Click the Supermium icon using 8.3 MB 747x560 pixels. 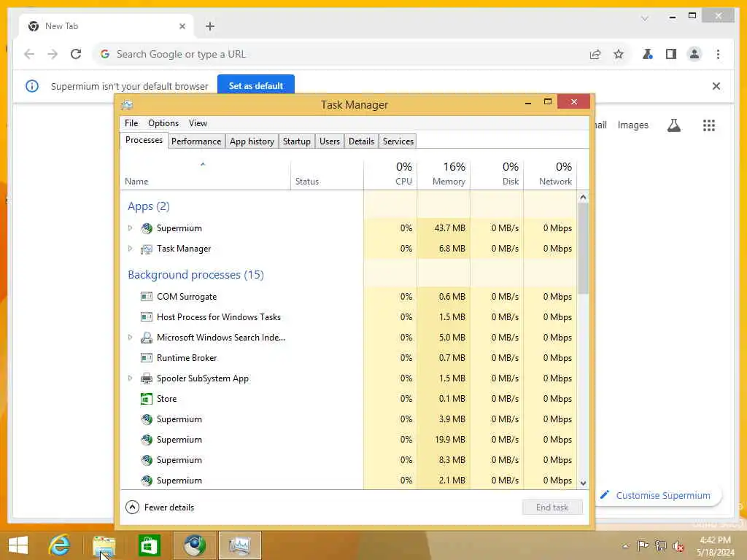[147, 461]
